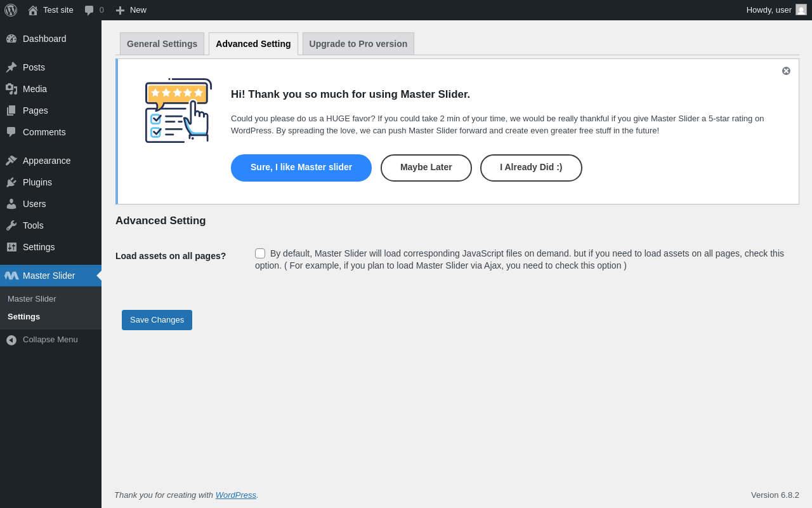Image resolution: width=812 pixels, height=508 pixels.
Task: Click the Dashboard gauge icon
Action: click(11, 39)
